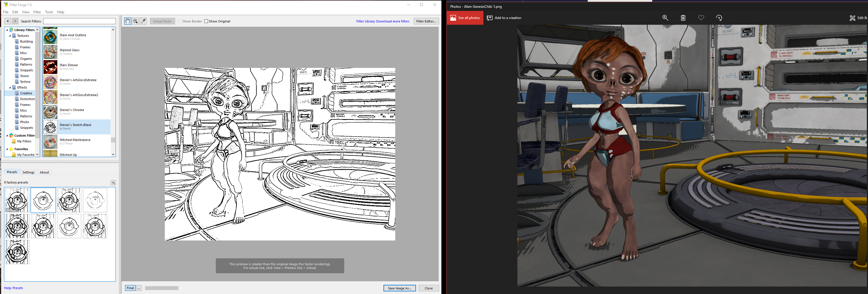Click the StevieJ's Chrome filter thumbnail
The width and height of the screenshot is (868, 294).
[50, 112]
